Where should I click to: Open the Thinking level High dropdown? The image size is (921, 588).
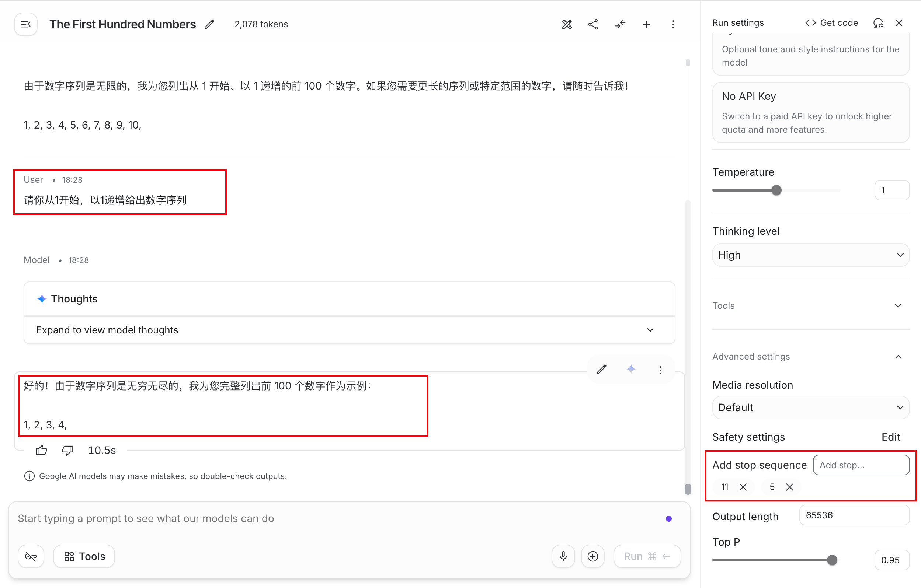pyautogui.click(x=810, y=255)
